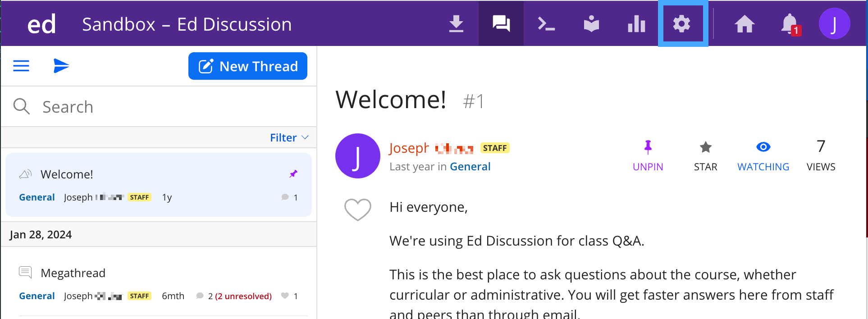Click General tag on Megathread row
The width and height of the screenshot is (868, 319).
[x=37, y=296]
